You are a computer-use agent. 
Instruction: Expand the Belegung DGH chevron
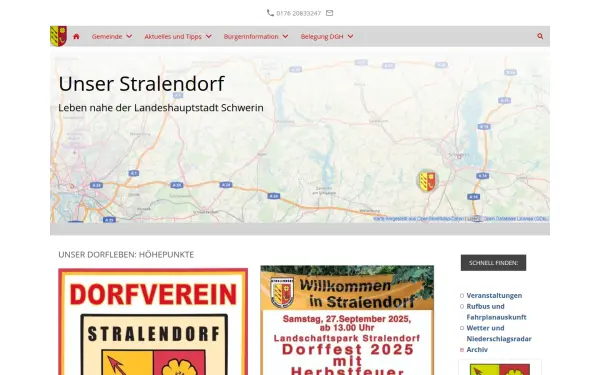[350, 36]
